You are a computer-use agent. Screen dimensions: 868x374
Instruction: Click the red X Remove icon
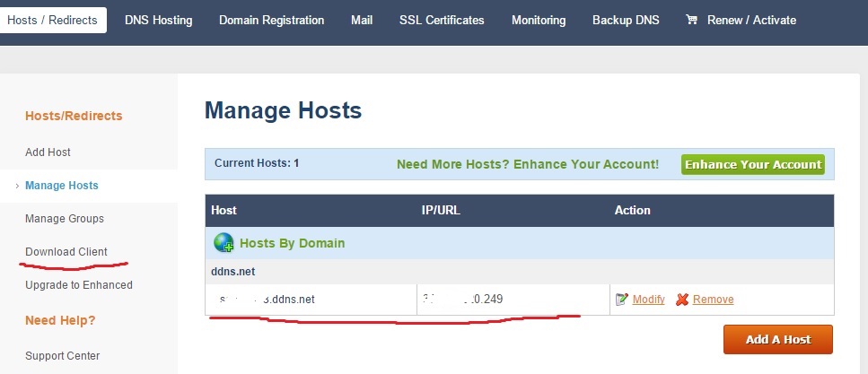click(682, 300)
